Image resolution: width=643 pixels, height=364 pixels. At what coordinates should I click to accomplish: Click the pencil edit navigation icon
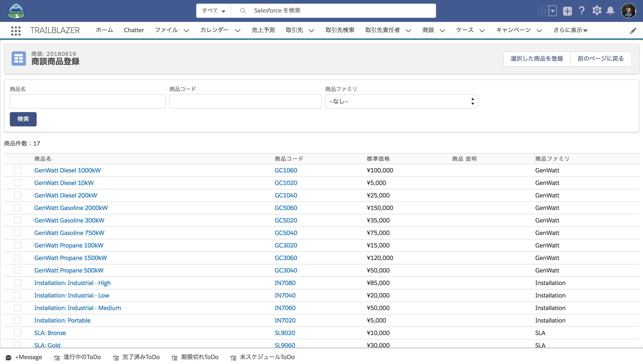coord(633,31)
